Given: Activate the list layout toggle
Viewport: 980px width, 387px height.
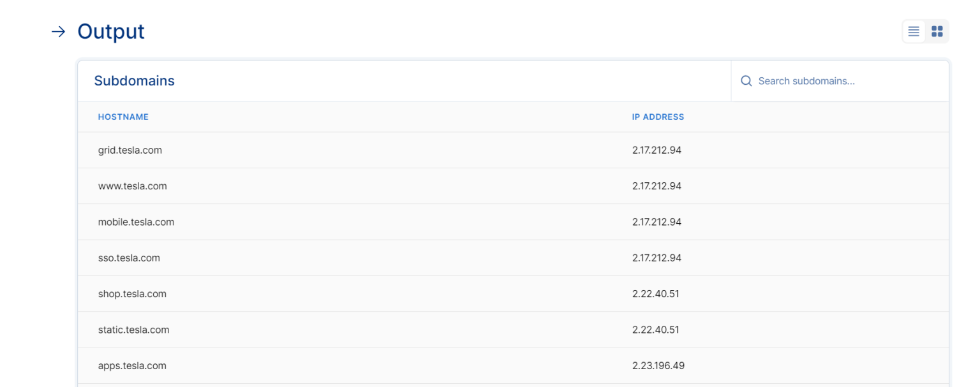Looking at the screenshot, I should click(x=913, y=31).
